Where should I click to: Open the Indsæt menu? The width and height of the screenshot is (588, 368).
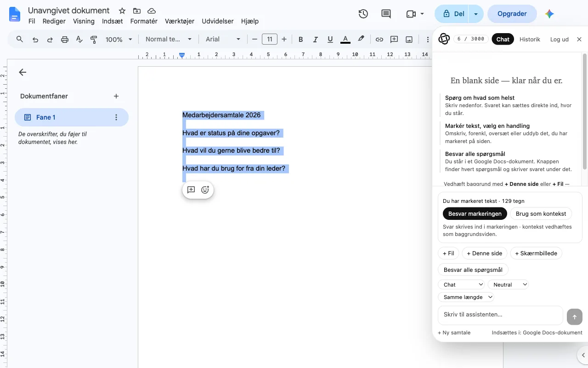(x=112, y=21)
